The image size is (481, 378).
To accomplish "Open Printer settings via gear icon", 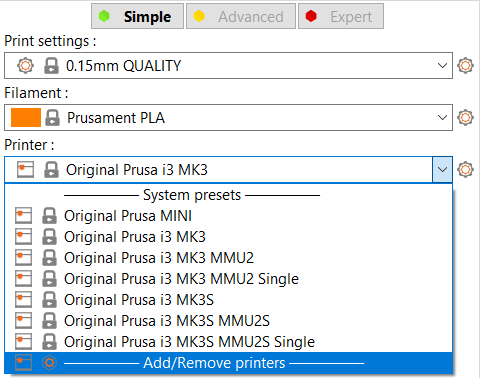I will click(x=465, y=170).
